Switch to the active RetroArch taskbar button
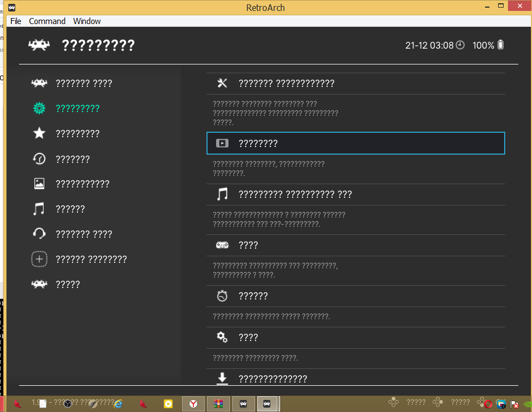Screen dimensions: 532x412 point(267,404)
